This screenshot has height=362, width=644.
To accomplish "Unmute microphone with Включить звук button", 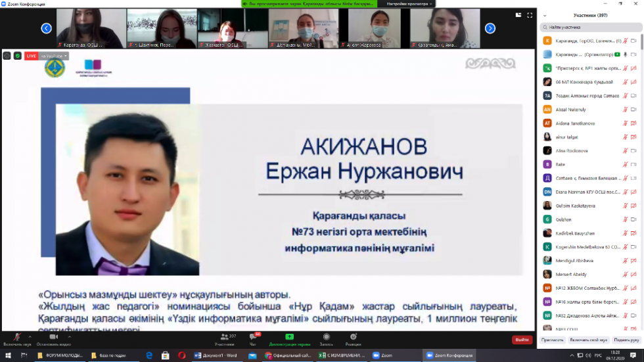I will pos(16,338).
